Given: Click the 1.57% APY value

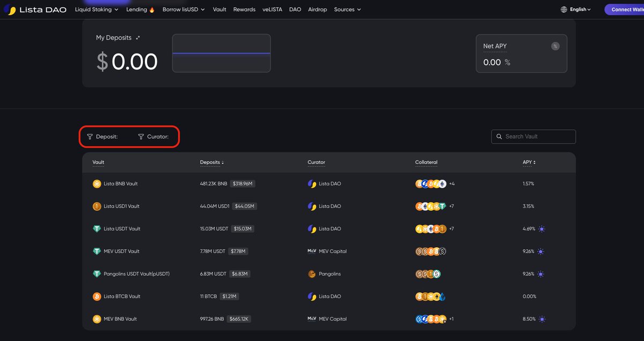Looking at the screenshot, I should coord(529,184).
